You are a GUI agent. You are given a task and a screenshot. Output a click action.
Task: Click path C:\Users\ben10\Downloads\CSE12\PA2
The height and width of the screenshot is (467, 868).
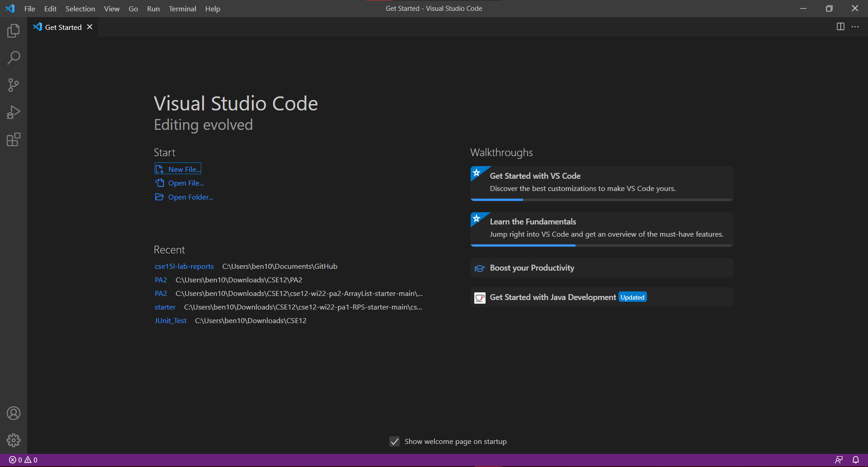click(x=239, y=280)
